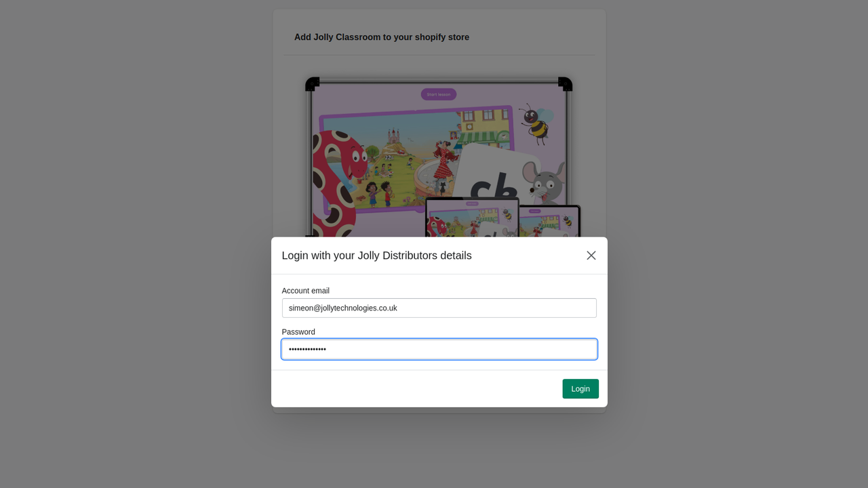Click the 'Password' label

298,332
